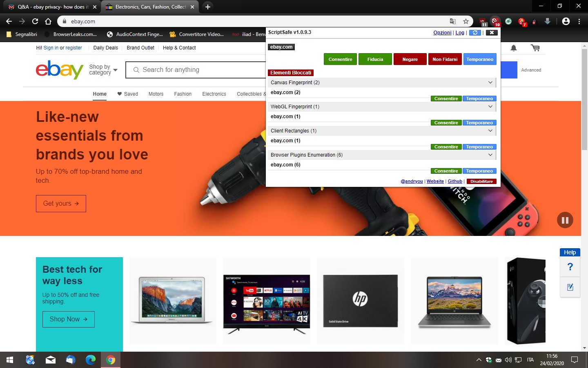Click the Disabilitare button
This screenshot has height=368, width=588.
coord(481,182)
